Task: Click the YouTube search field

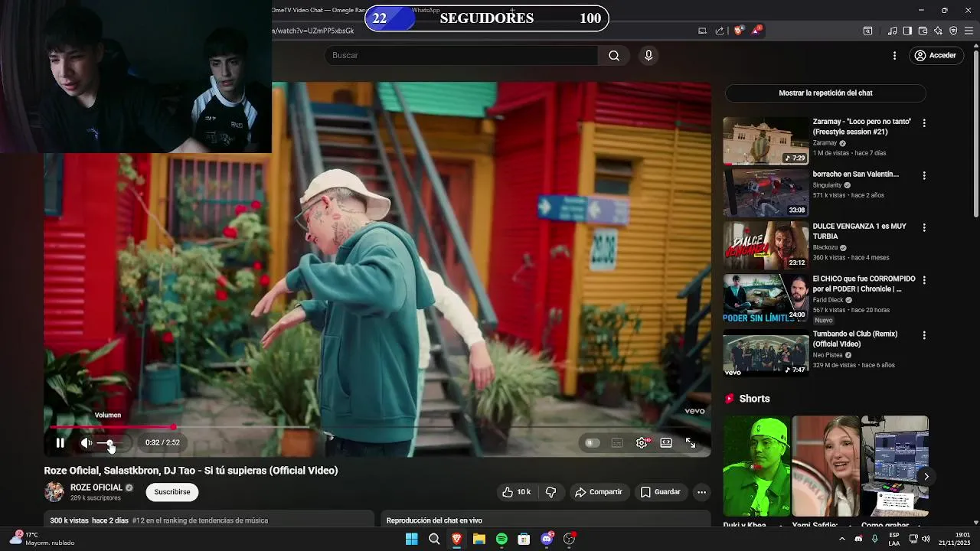Action: click(461, 55)
